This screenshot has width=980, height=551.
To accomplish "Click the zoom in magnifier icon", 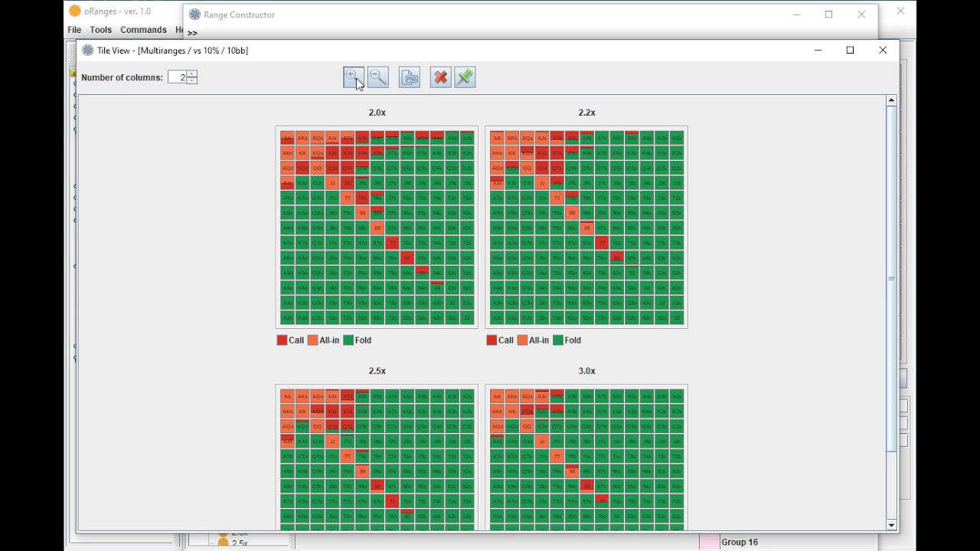I will (x=354, y=77).
